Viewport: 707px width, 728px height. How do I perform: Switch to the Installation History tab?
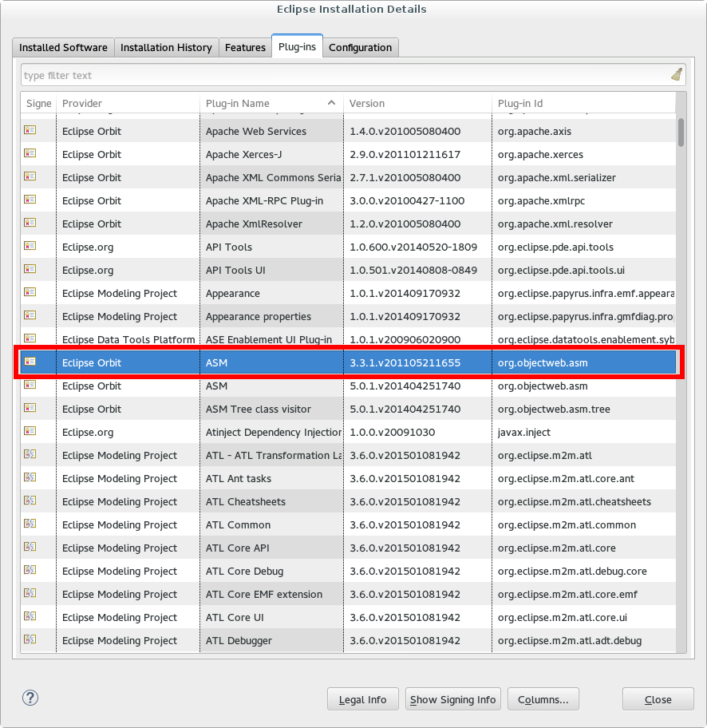(166, 47)
